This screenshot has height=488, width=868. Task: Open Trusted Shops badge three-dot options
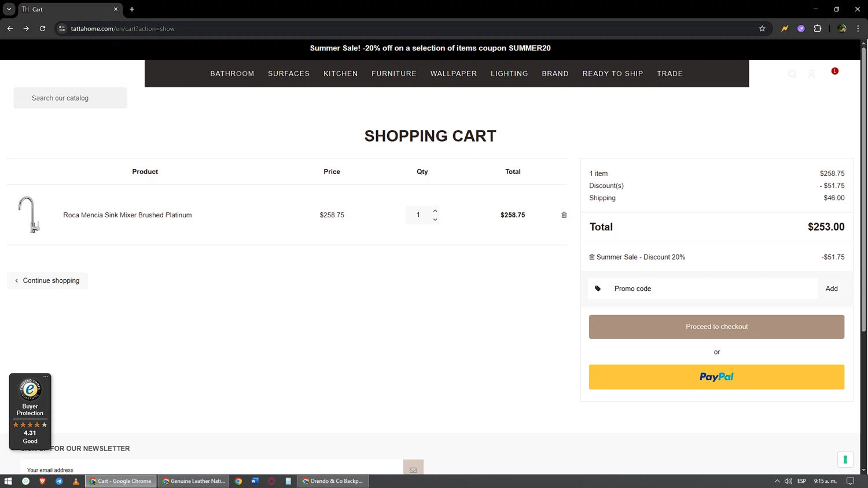[x=46, y=376]
